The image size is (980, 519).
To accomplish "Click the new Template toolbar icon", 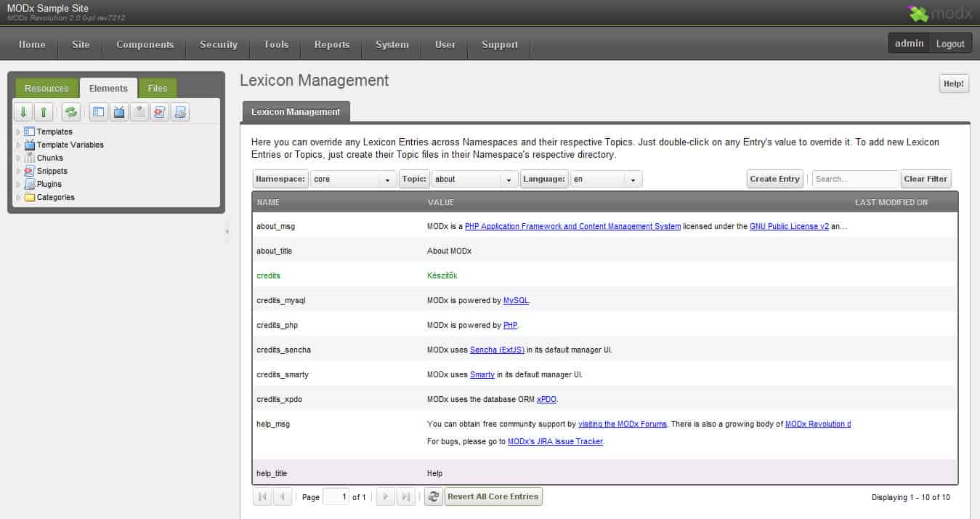I will [x=99, y=112].
